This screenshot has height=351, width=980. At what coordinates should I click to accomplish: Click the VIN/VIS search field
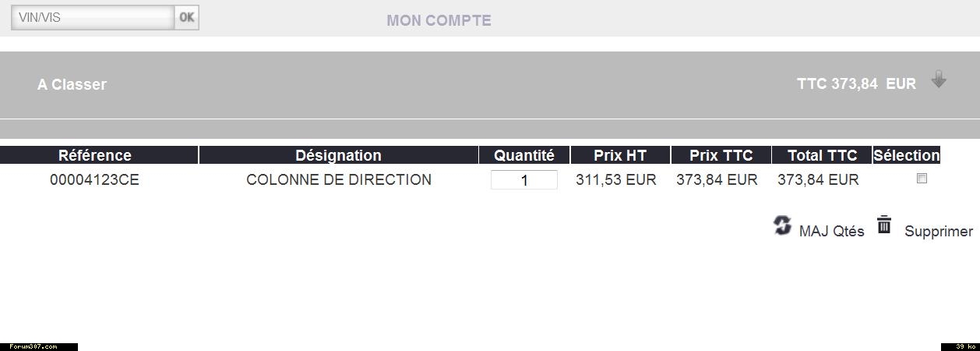tap(93, 17)
